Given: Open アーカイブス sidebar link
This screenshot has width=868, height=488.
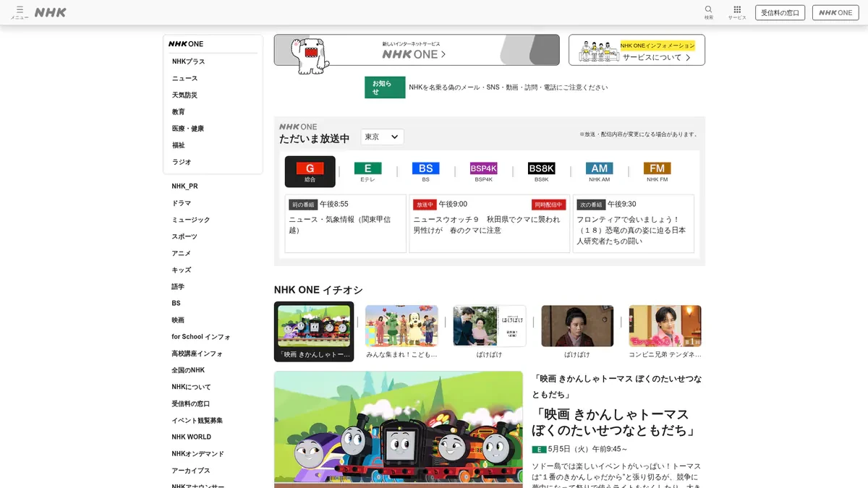Looking at the screenshot, I should (191, 471).
